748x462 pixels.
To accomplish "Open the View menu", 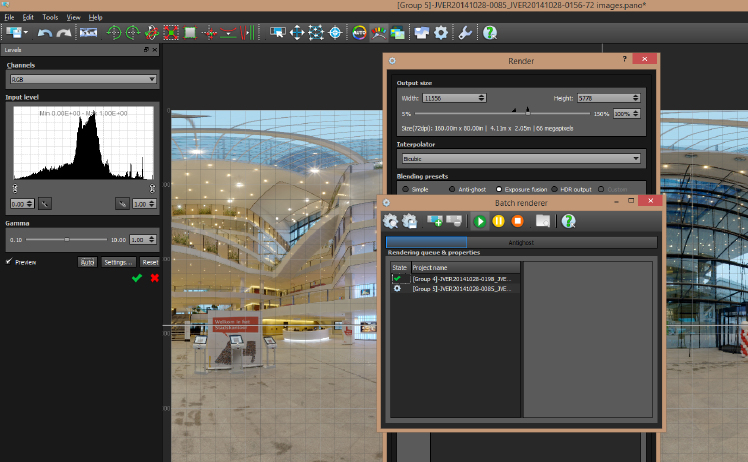I will tap(73, 17).
